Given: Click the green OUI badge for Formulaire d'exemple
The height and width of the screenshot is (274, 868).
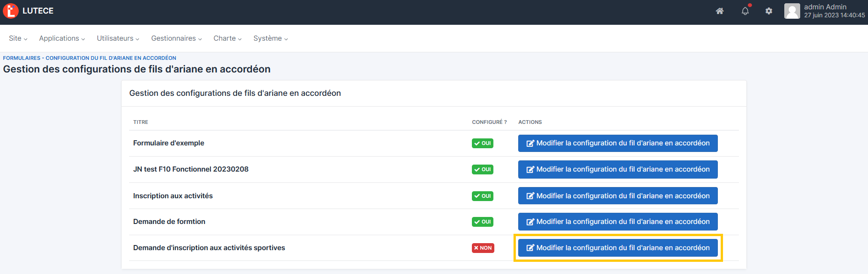Looking at the screenshot, I should tap(482, 144).
